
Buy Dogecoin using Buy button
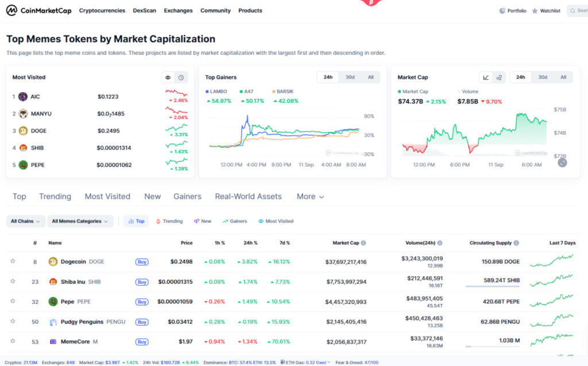click(x=142, y=262)
